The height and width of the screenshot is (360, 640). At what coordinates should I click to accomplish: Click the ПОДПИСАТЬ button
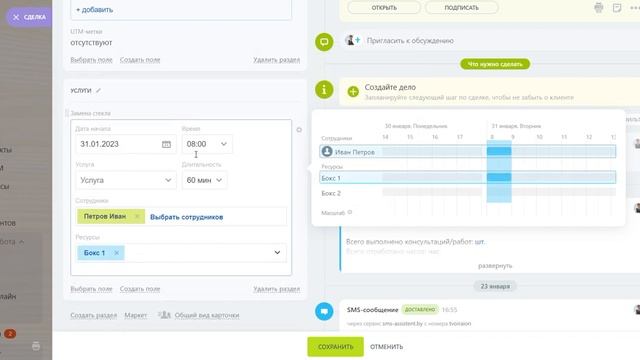coord(462,7)
